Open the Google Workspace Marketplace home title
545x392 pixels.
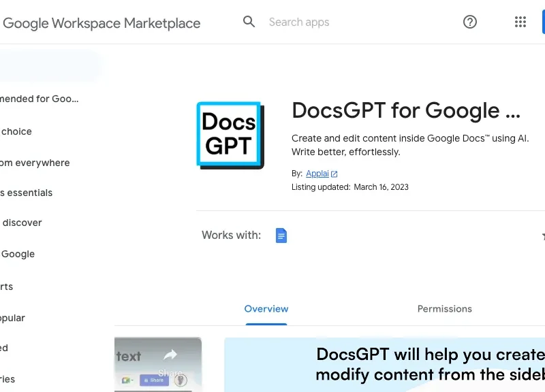point(102,23)
